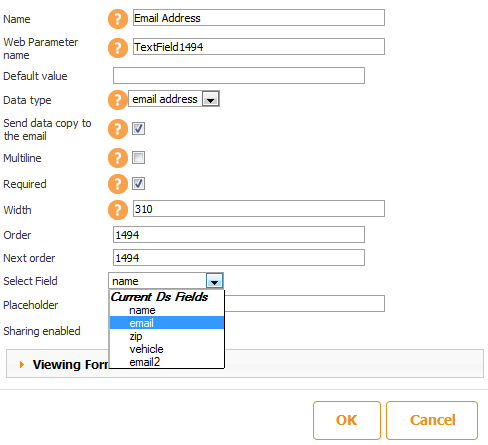This screenshot has height=445, width=488.
Task: Click the Multiline help question mark
Action: [x=118, y=158]
